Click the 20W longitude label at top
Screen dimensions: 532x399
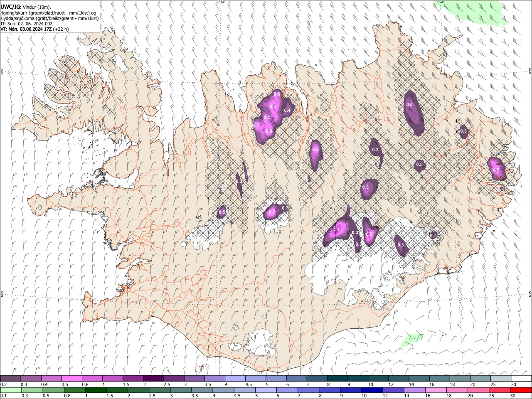click(x=221, y=2)
